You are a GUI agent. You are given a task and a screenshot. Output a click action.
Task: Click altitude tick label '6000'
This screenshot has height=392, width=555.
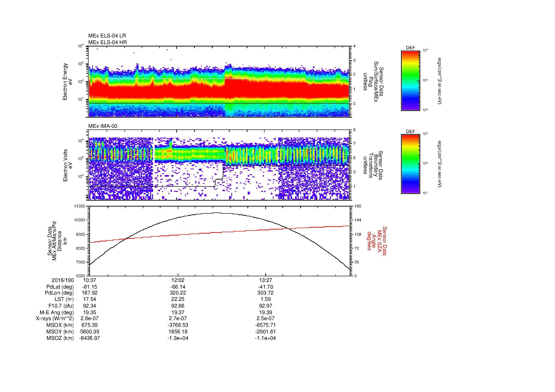[81, 276]
